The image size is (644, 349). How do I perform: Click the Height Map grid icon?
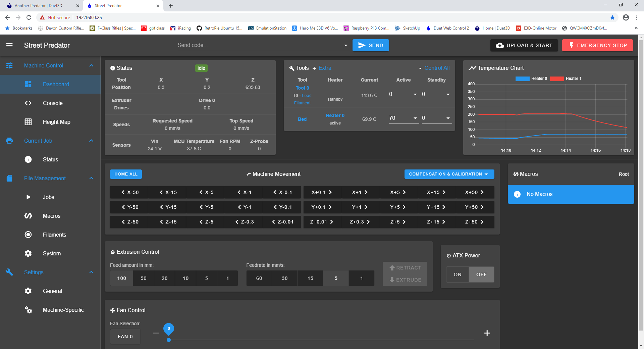coord(28,122)
